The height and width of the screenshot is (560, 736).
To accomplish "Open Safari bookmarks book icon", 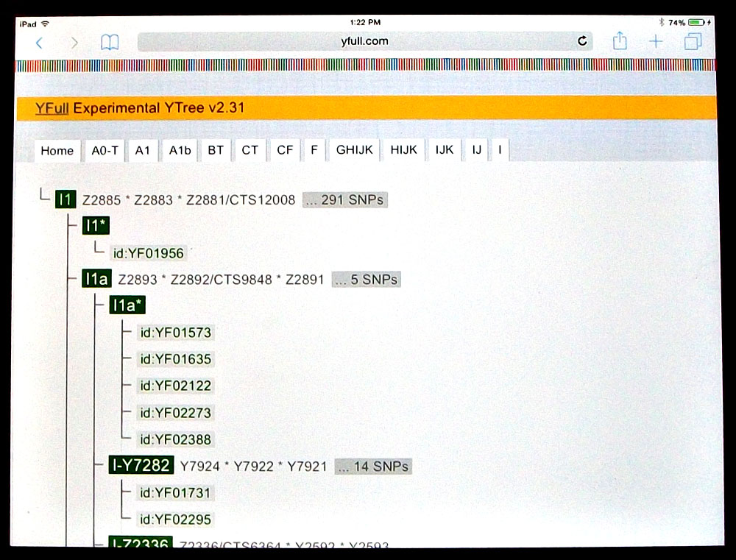I will [110, 42].
